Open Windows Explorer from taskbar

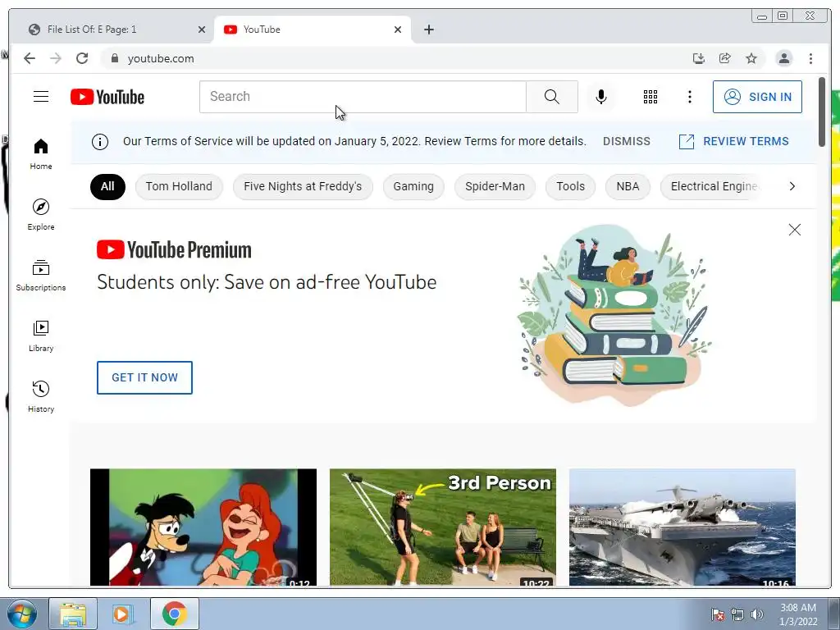point(73,614)
